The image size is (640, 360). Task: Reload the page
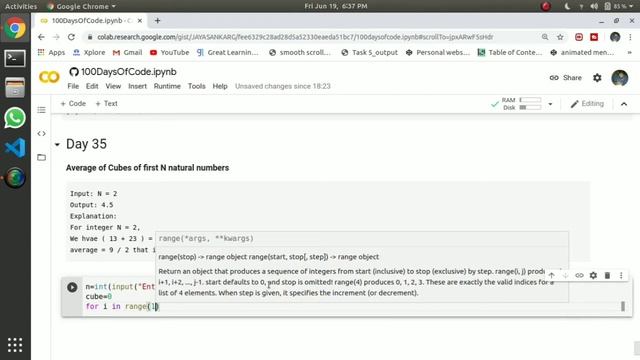pyautogui.click(x=71, y=37)
